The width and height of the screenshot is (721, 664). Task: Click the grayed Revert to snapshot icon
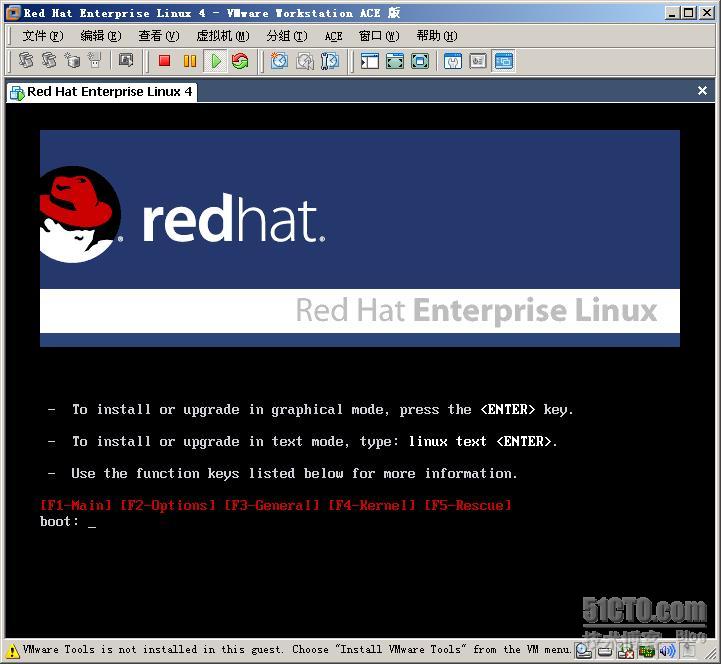pos(305,61)
